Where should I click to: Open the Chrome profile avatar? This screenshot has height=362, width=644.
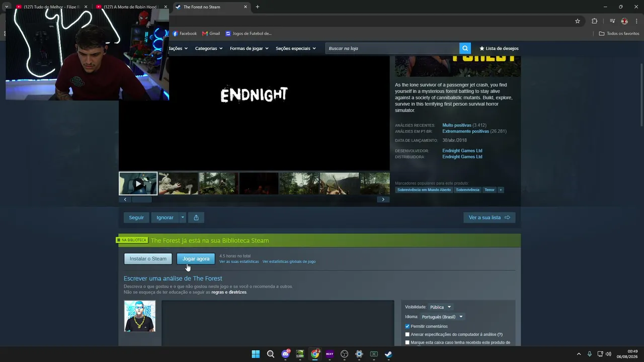(624, 21)
